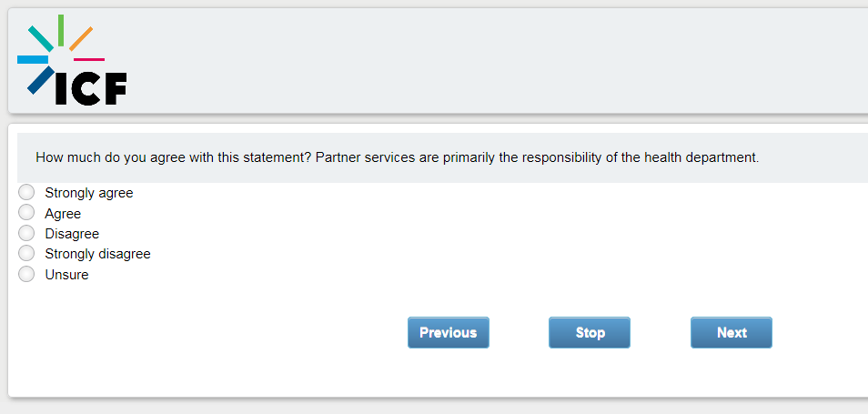The image size is (868, 414).
Task: Click the "Strongly agree" label text
Action: pos(89,193)
